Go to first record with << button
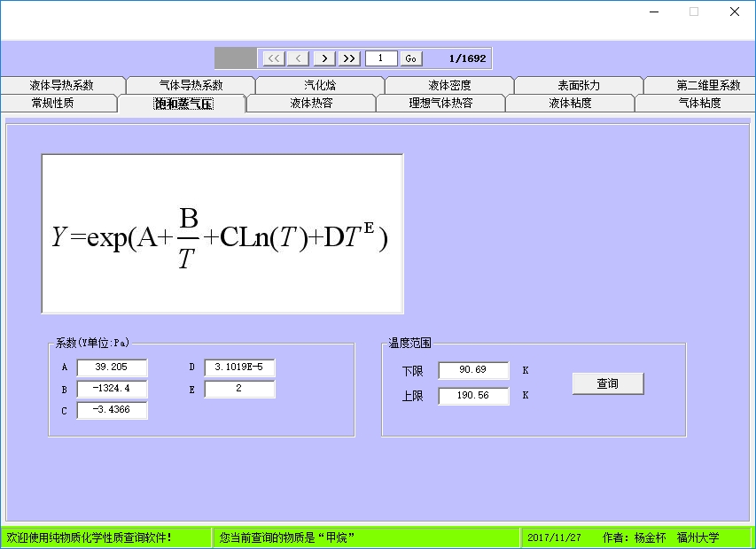 click(x=274, y=58)
